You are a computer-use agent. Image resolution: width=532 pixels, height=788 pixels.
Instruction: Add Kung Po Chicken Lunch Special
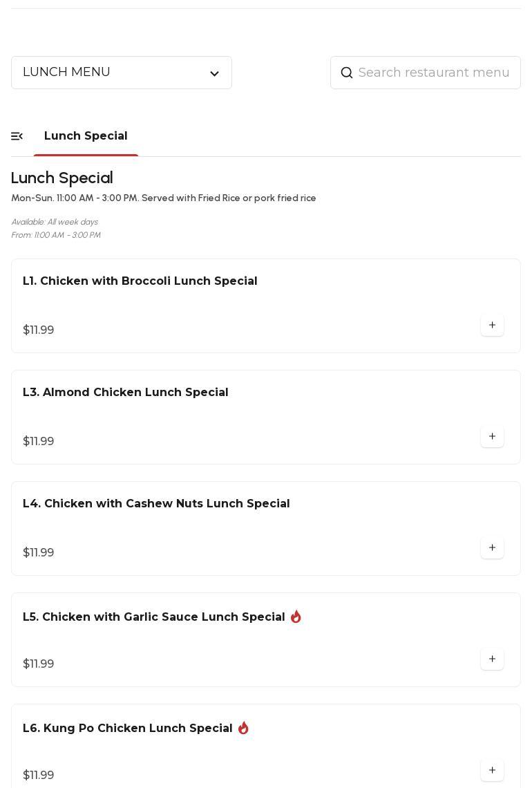click(x=492, y=771)
